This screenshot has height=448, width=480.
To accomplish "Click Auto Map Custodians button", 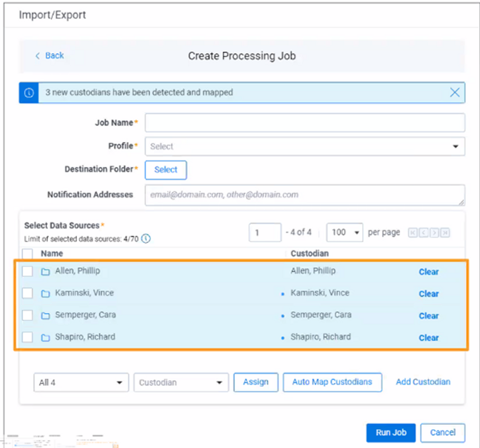I will 332,382.
